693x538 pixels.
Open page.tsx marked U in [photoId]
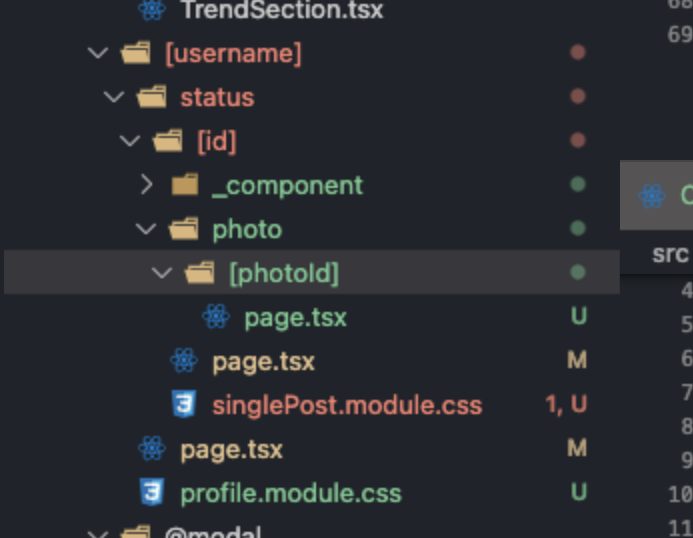[296, 317]
